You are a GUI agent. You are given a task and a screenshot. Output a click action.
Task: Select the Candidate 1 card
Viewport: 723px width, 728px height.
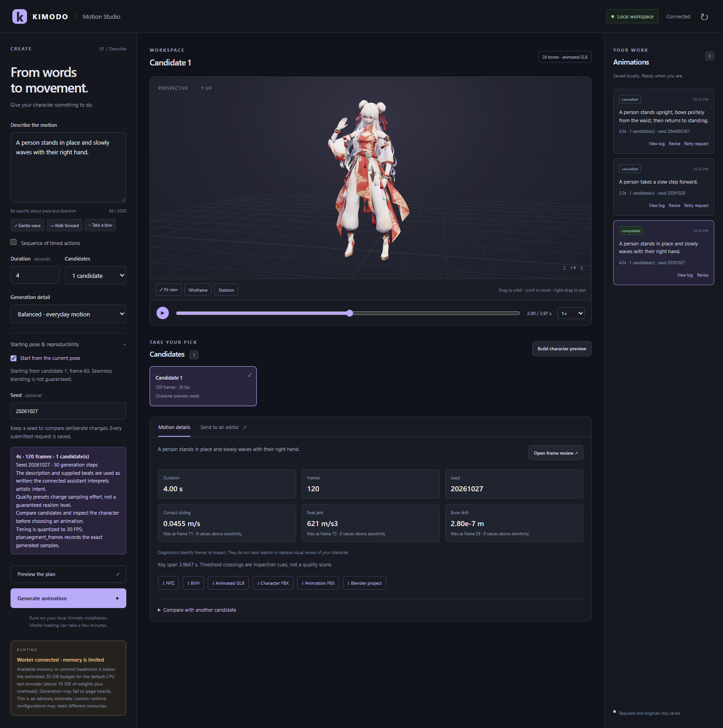(x=203, y=386)
